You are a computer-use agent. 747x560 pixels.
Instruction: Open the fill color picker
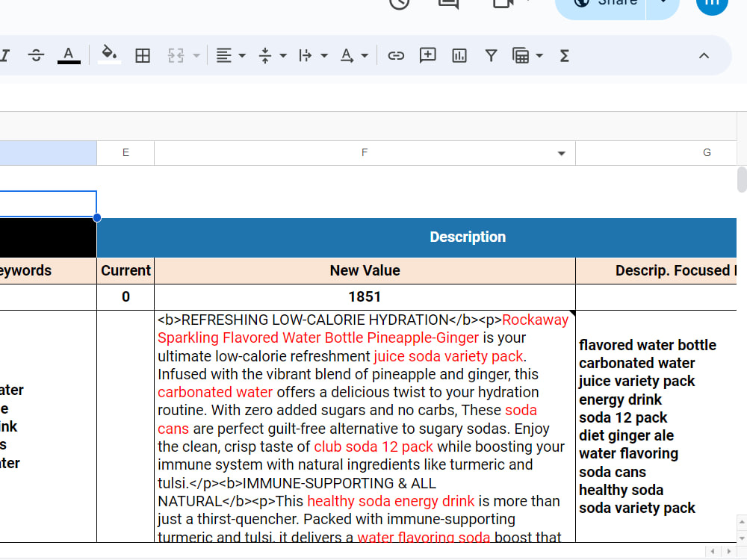[109, 56]
